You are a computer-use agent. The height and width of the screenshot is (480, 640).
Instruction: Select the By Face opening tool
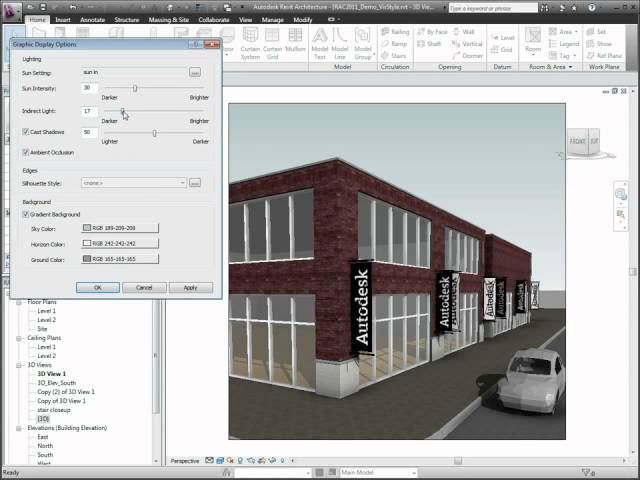[x=432, y=31]
